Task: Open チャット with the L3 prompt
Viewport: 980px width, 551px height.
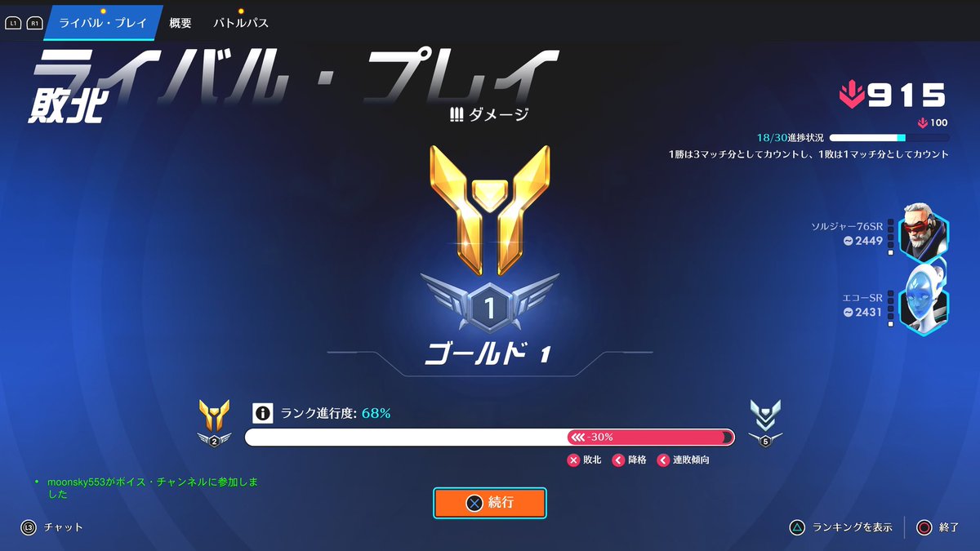Action: [x=53, y=527]
